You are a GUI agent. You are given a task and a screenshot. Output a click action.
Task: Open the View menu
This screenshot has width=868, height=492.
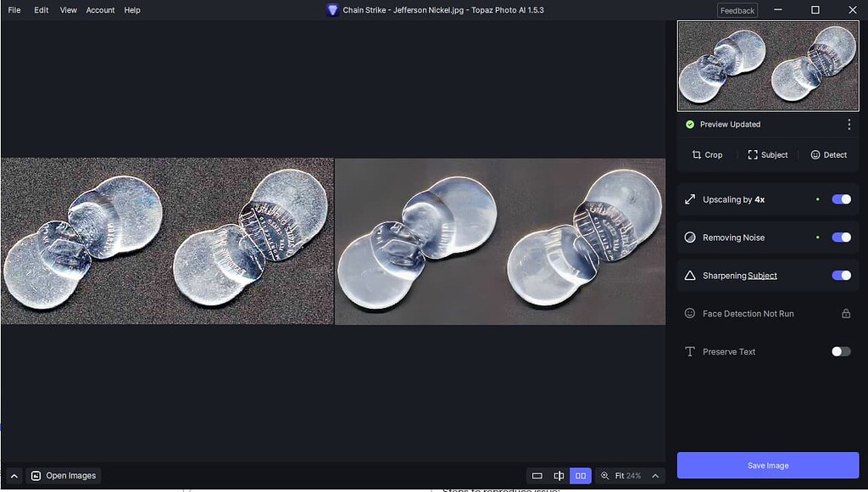tap(67, 9)
